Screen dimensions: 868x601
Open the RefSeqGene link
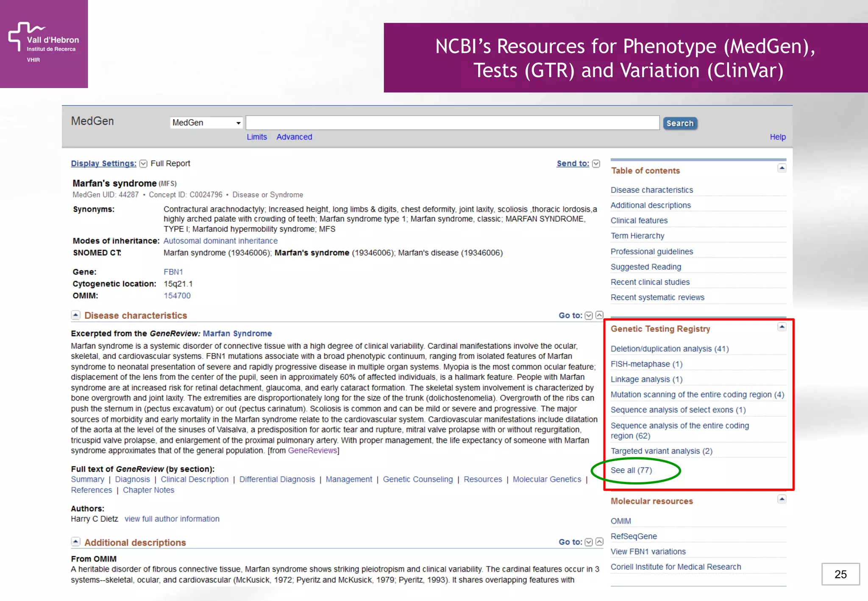(634, 536)
